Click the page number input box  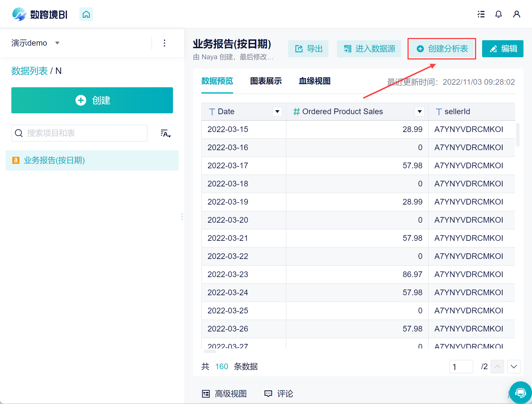[461, 367]
